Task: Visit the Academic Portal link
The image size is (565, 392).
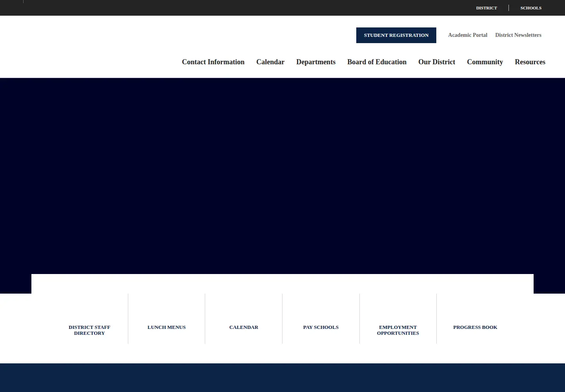Action: pos(468,35)
